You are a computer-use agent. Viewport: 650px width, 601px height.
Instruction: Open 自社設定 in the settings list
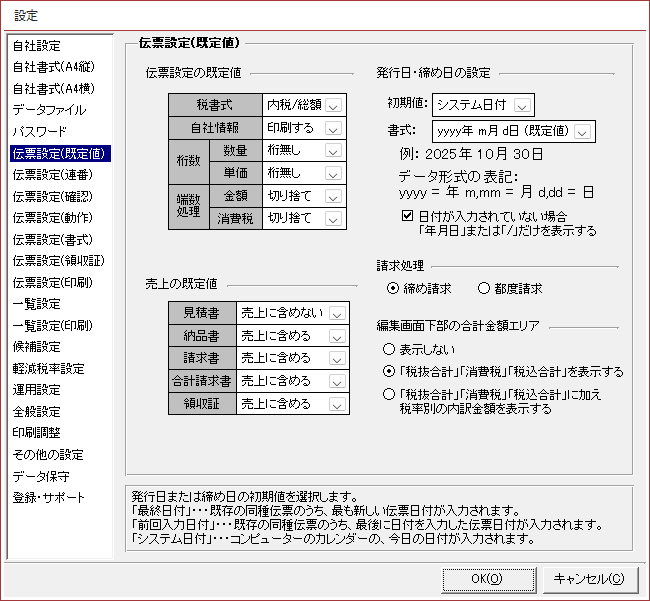(x=37, y=46)
